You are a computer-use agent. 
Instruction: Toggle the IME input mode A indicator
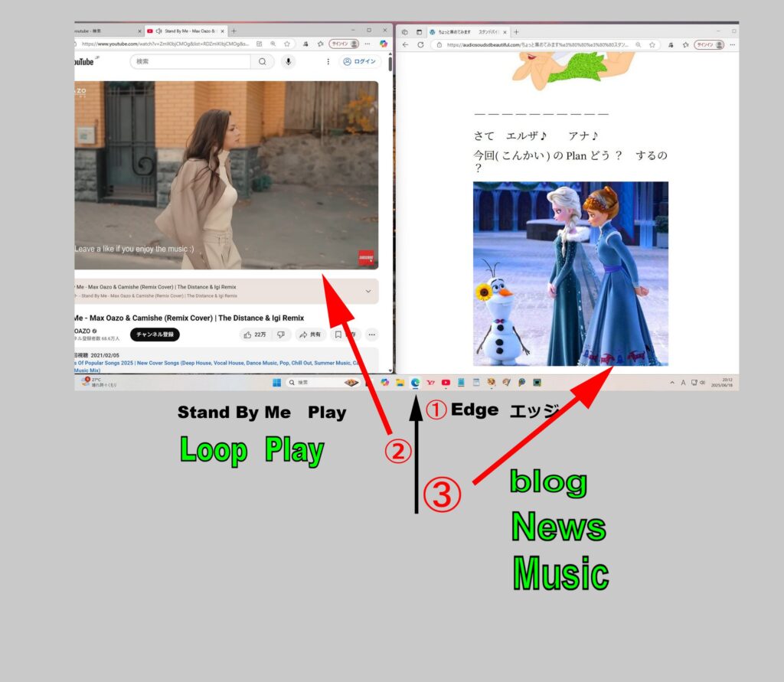[683, 383]
